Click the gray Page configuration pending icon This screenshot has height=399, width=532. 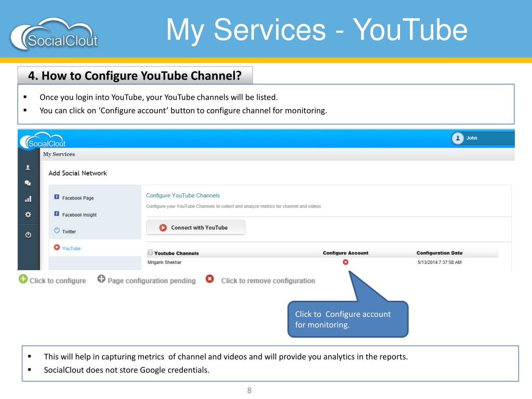pos(101,279)
